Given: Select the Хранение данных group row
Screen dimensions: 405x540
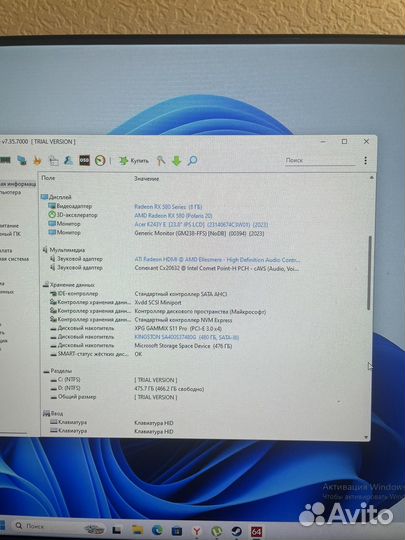Looking at the screenshot, I should (x=69, y=285).
